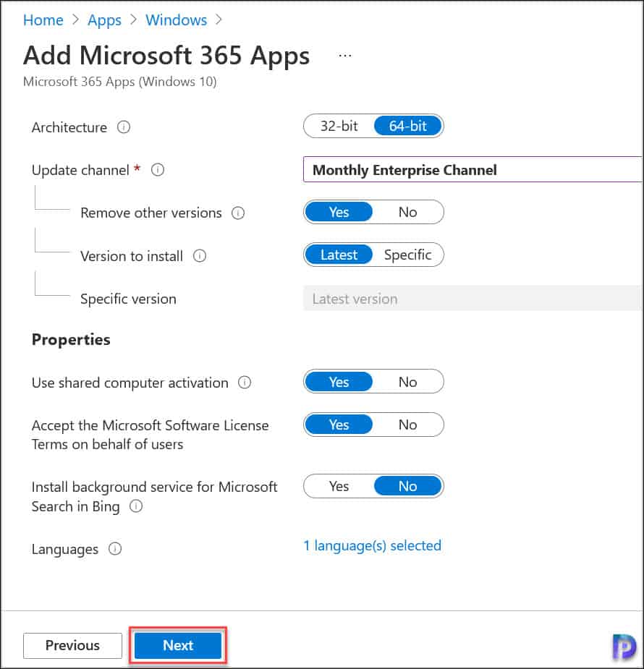Set Accept license terms to No
Viewport: 644px width, 669px height.
pos(407,425)
